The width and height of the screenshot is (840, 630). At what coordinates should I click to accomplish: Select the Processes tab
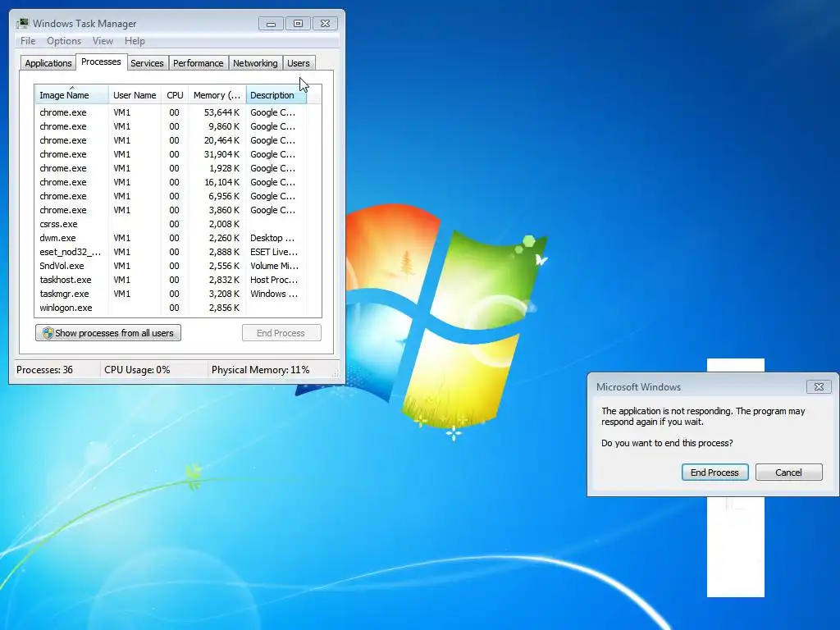tap(101, 62)
